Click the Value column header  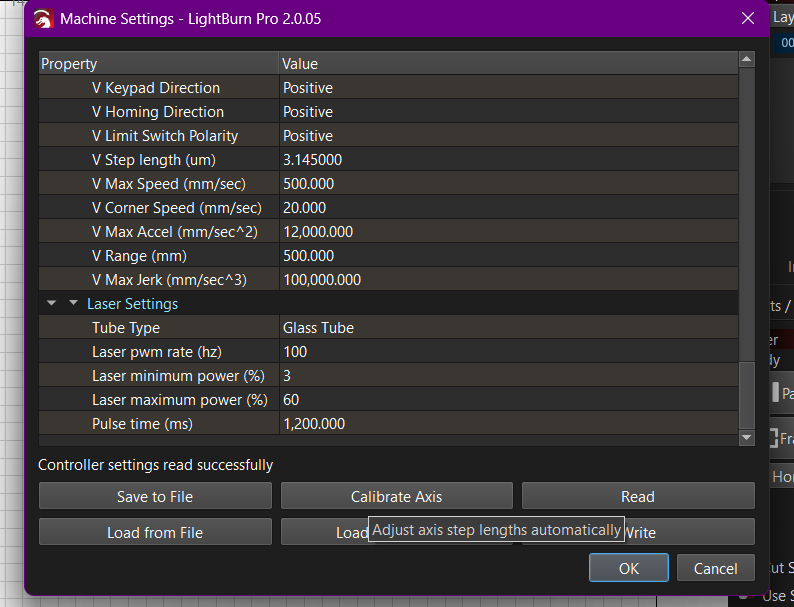point(508,64)
